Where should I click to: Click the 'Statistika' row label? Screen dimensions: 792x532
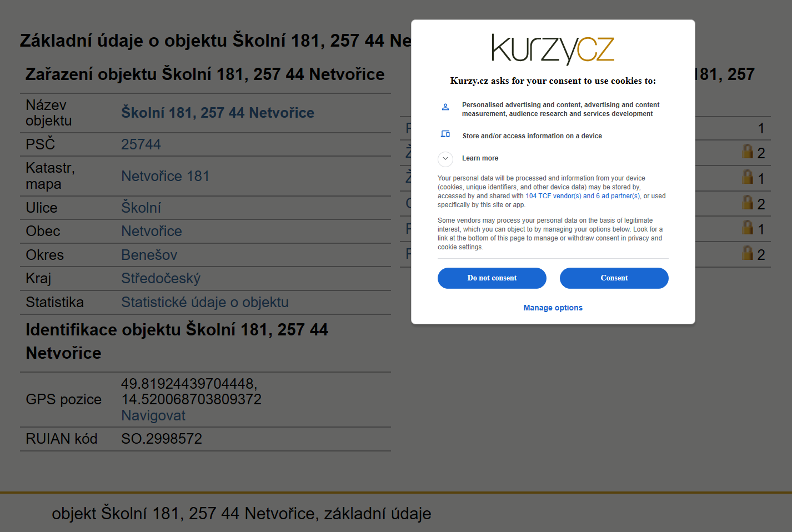55,302
